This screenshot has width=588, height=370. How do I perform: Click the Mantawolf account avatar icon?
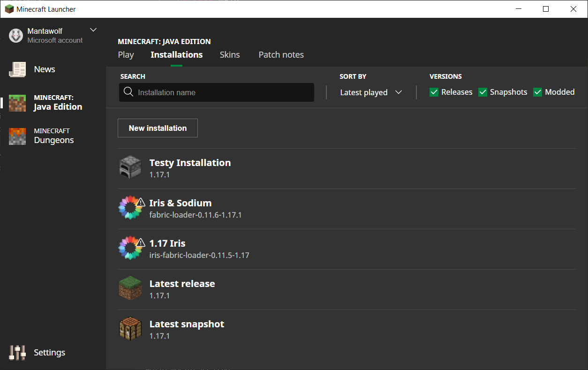[16, 36]
